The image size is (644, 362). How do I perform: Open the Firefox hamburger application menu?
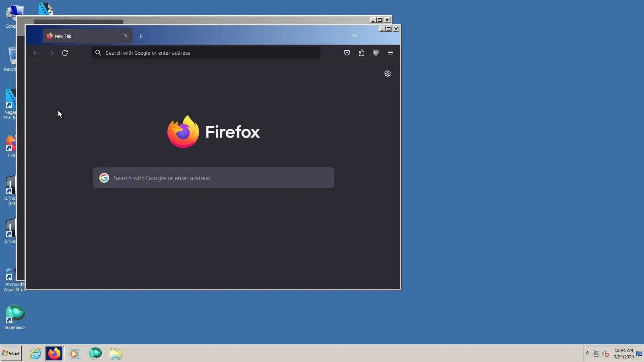390,53
